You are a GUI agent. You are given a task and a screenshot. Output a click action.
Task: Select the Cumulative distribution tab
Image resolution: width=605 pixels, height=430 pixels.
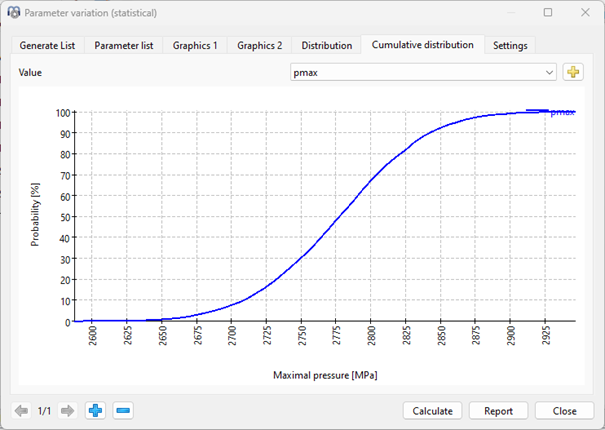coord(423,45)
